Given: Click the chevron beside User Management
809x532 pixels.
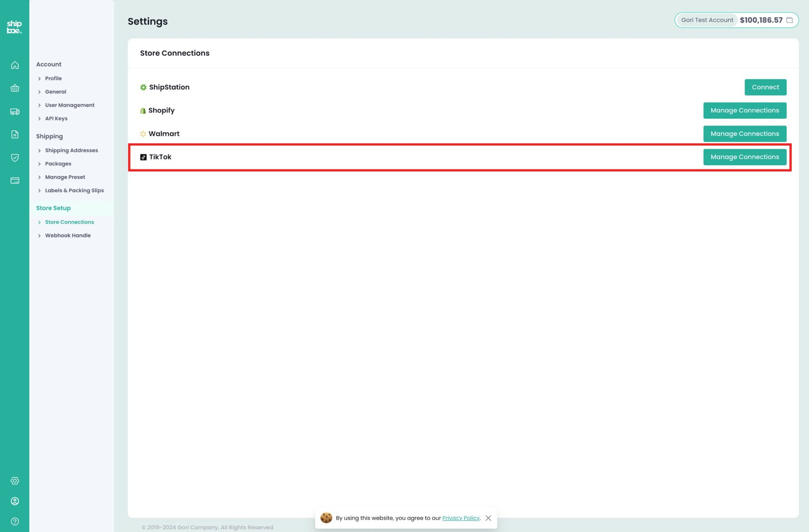Looking at the screenshot, I should click(x=40, y=105).
